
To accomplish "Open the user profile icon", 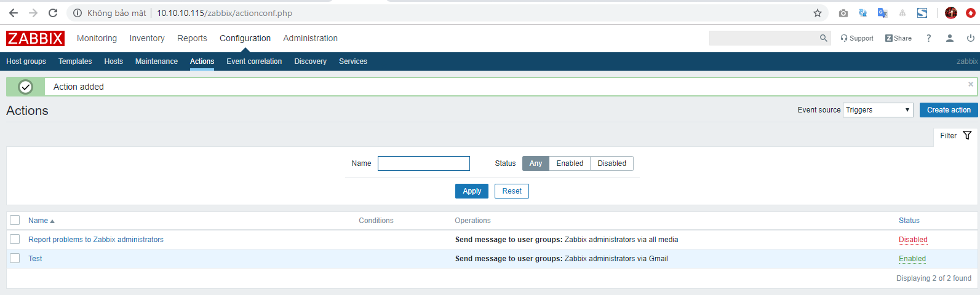I will tap(949, 38).
